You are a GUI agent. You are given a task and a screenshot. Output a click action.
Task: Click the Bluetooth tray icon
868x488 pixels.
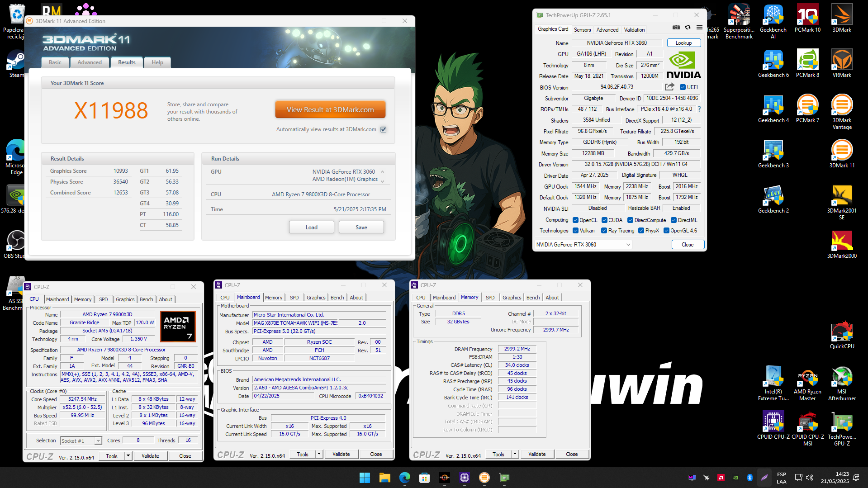pyautogui.click(x=749, y=477)
